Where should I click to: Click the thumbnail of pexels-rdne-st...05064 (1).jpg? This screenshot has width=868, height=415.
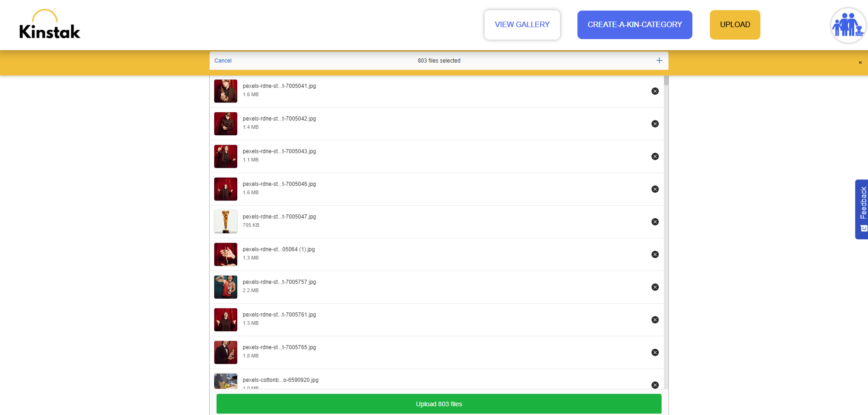tap(225, 254)
